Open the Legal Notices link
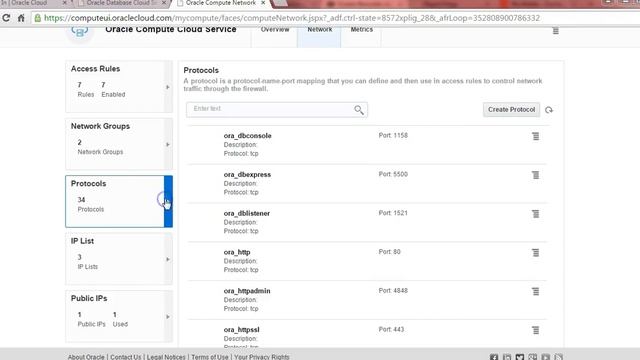 coord(166,357)
